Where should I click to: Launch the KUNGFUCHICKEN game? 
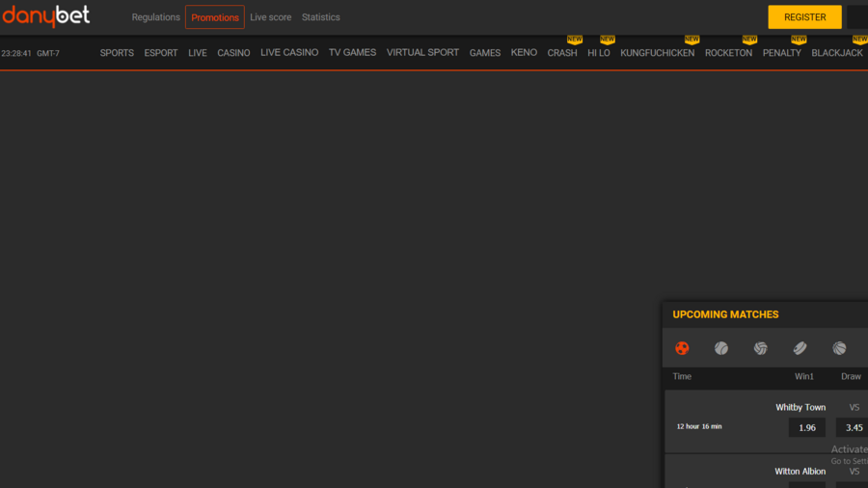click(657, 53)
